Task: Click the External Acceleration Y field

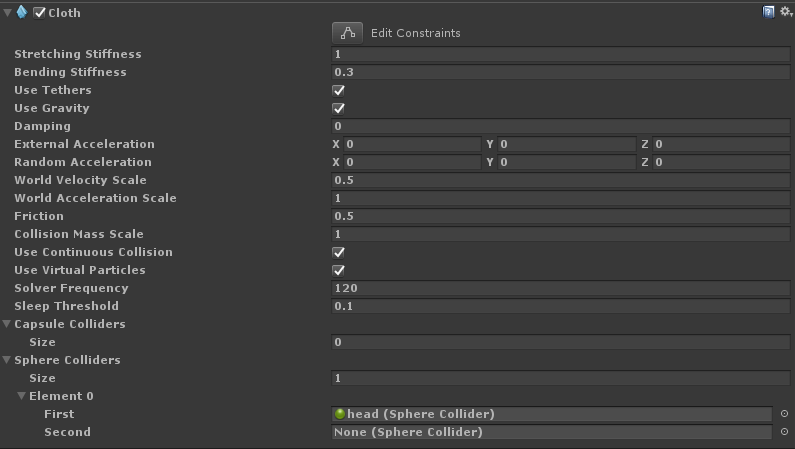Action: pos(566,144)
